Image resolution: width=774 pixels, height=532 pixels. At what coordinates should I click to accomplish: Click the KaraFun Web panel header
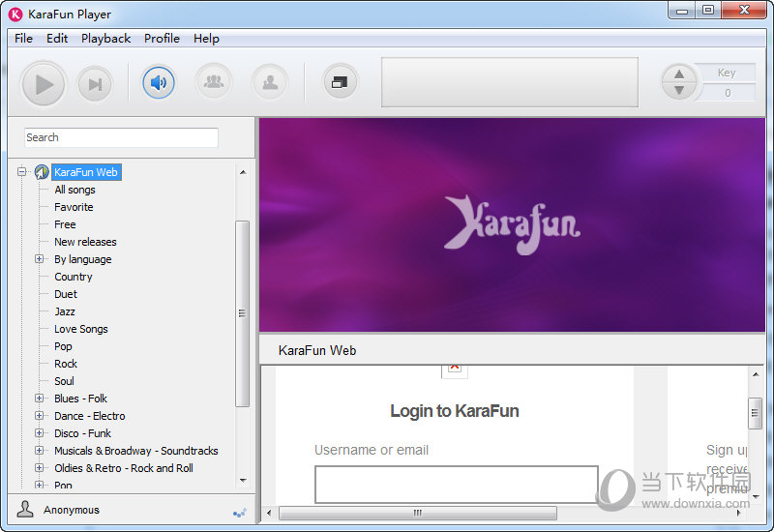512,350
